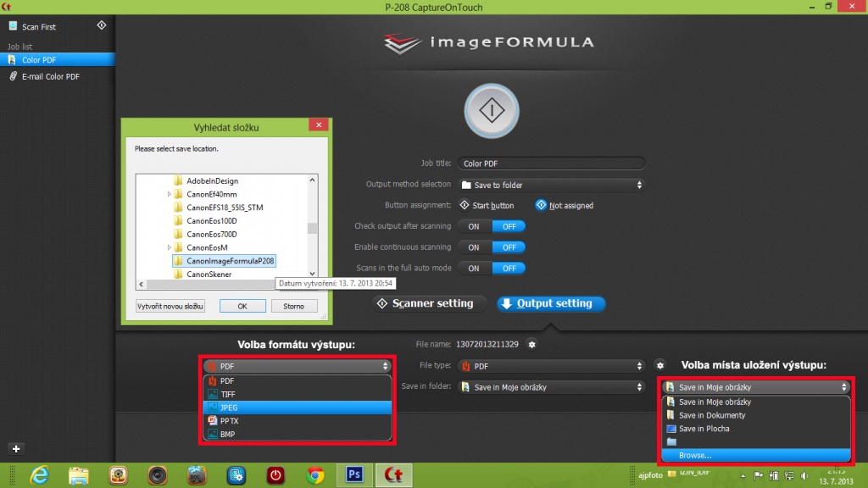This screenshot has height=488, width=868.
Task: Select the Not assigned button option
Action: [565, 205]
